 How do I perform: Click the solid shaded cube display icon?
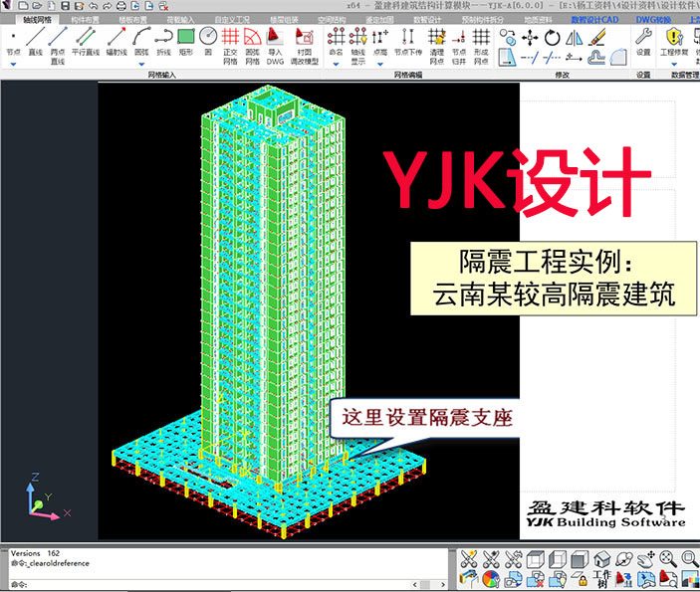pyautogui.click(x=579, y=559)
